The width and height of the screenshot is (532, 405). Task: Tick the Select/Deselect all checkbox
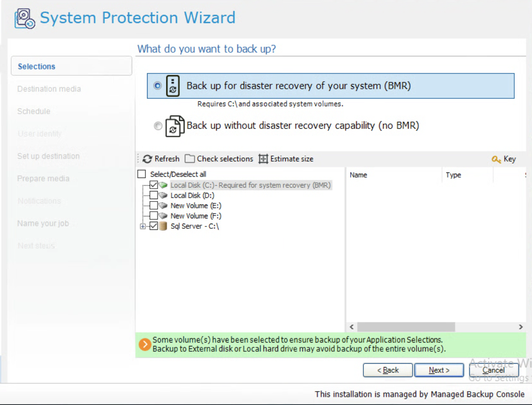point(142,174)
